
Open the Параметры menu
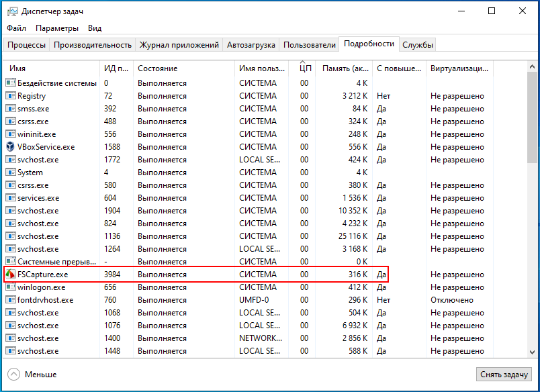[x=57, y=28]
